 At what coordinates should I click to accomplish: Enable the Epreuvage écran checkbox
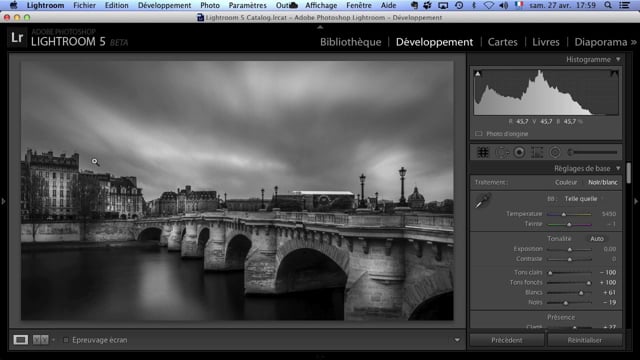click(x=66, y=340)
